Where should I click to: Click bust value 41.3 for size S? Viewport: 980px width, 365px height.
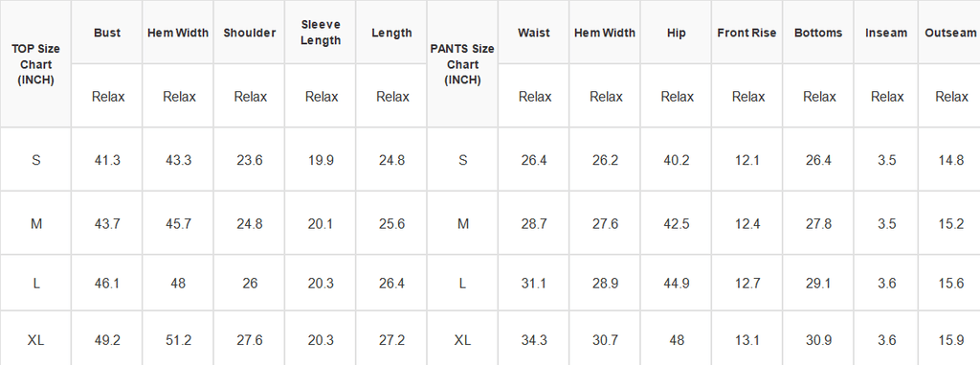(107, 160)
